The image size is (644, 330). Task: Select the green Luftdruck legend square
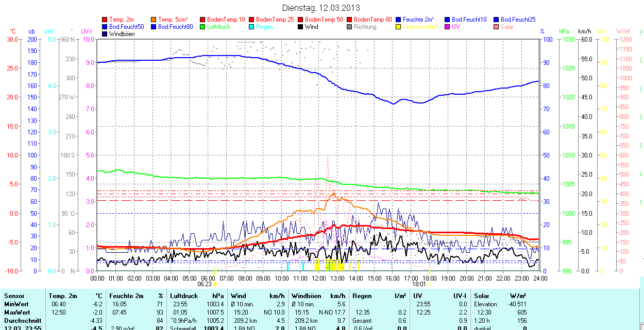pos(203,27)
